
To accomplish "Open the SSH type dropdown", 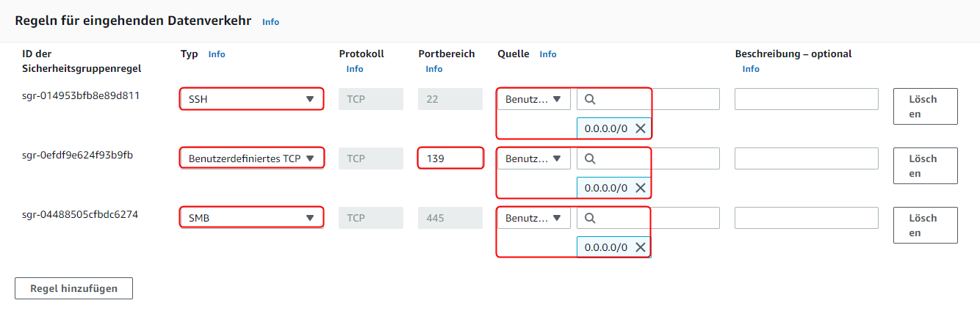I will coord(251,99).
